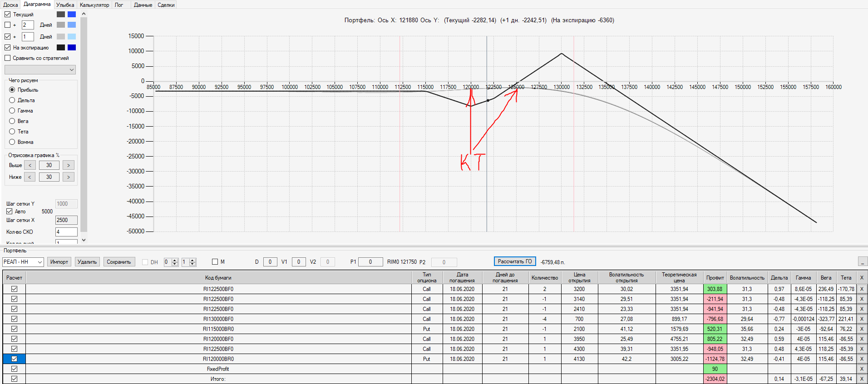Click the Сохранить button

pyautogui.click(x=119, y=262)
